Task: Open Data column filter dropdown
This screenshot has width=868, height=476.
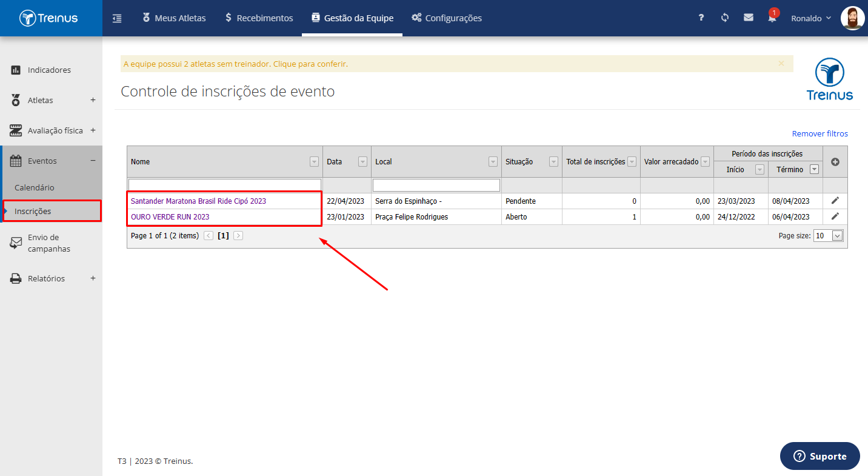Action: [362, 162]
